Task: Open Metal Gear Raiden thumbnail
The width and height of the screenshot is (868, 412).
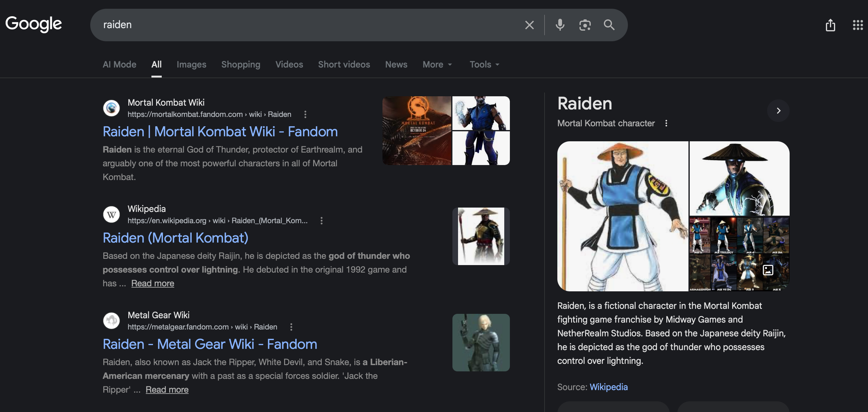Action: [481, 343]
